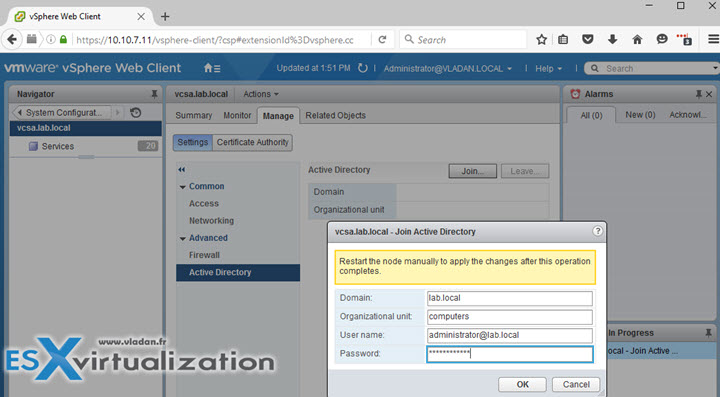
Task: Select Active Directory in the settings list
Action: (x=238, y=273)
